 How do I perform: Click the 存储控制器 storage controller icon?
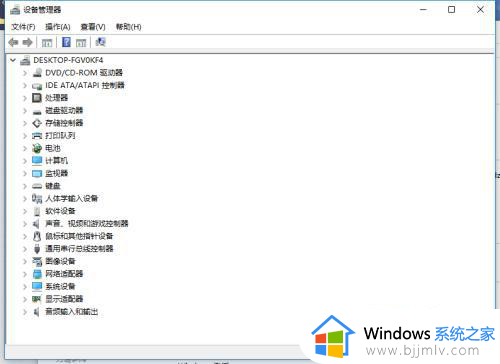(x=37, y=123)
